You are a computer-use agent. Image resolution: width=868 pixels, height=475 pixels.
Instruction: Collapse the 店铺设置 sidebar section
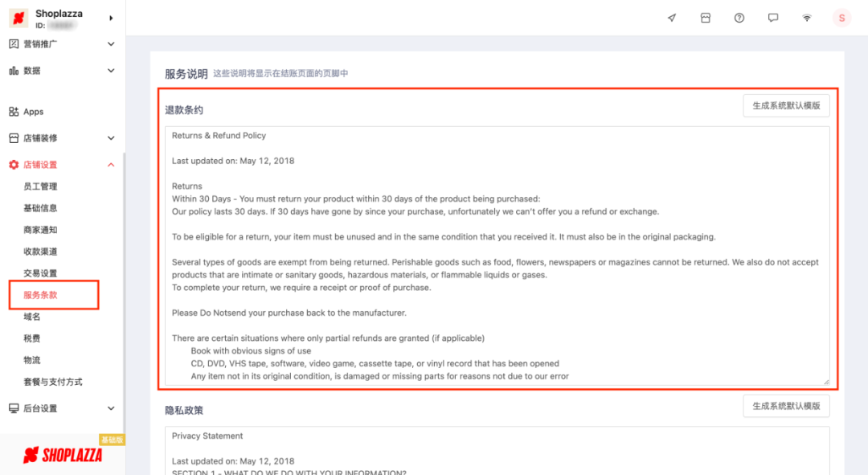111,165
